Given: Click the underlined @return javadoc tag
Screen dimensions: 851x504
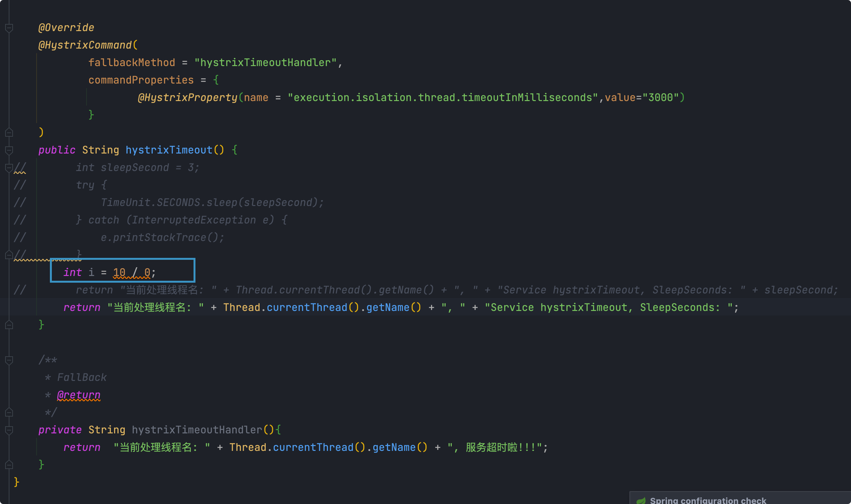Looking at the screenshot, I should 78,395.
